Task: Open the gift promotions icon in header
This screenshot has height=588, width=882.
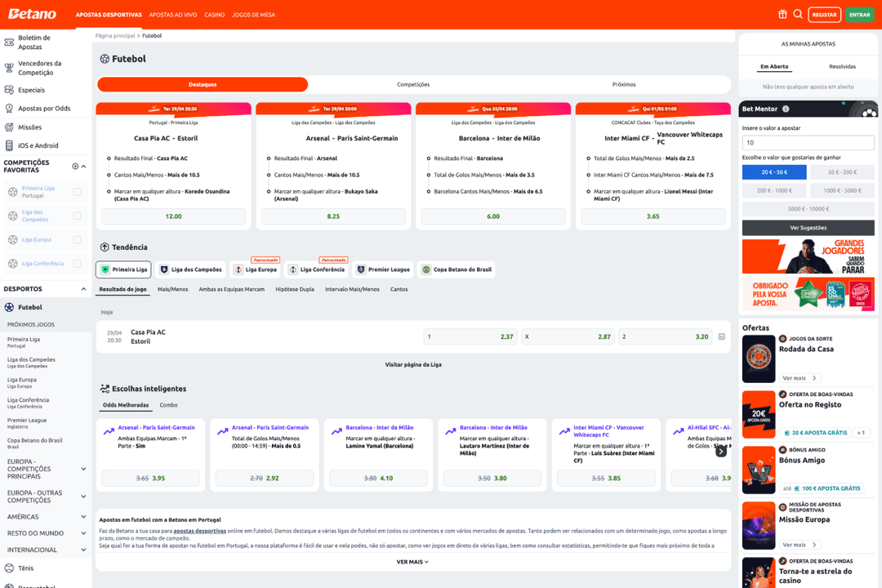Action: tap(782, 14)
